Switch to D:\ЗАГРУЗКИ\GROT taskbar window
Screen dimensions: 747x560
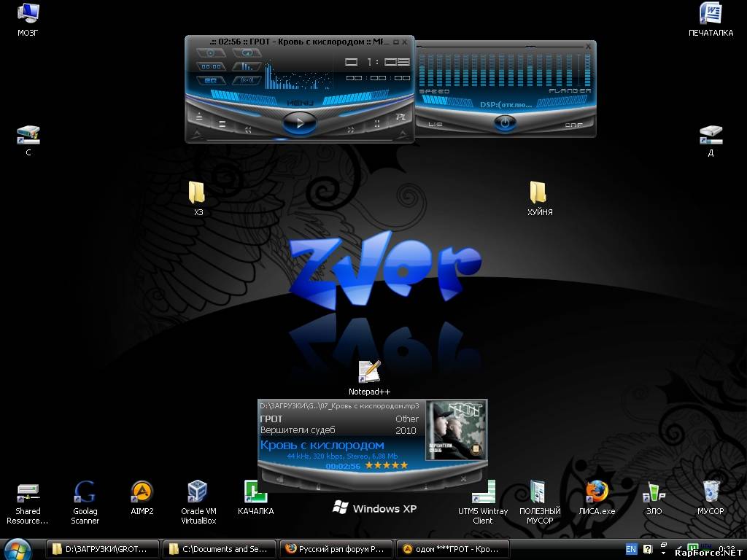103,549
